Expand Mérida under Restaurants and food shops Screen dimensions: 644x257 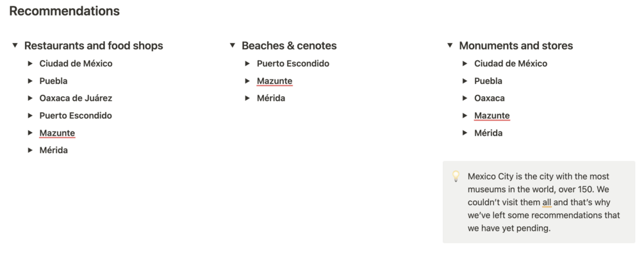click(x=30, y=150)
